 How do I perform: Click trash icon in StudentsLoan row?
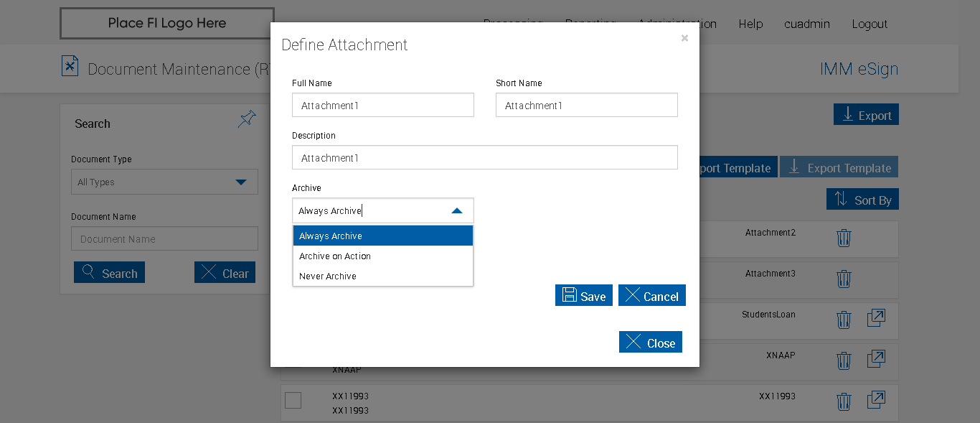click(x=844, y=319)
